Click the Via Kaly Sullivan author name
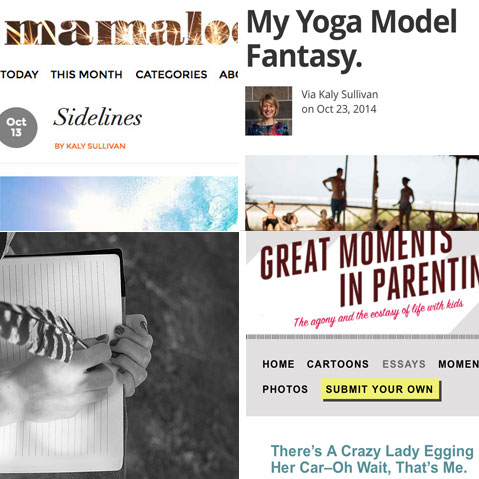The width and height of the screenshot is (479, 479). (x=340, y=94)
